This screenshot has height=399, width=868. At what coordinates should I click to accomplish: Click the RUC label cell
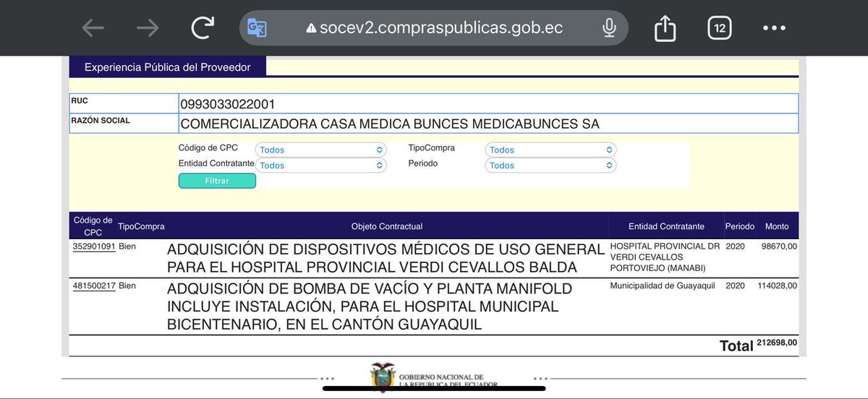[x=124, y=103]
